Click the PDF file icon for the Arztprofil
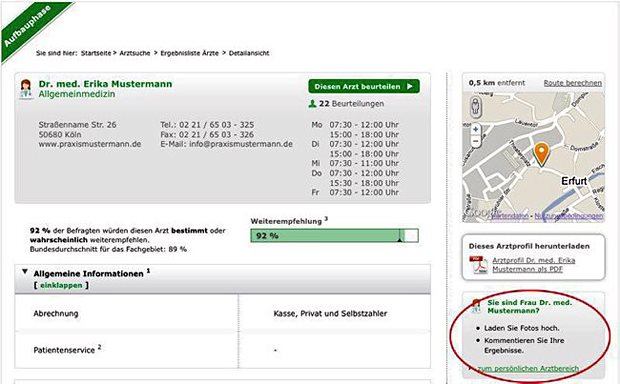Viewport: 620px width, 384px height. [x=478, y=265]
